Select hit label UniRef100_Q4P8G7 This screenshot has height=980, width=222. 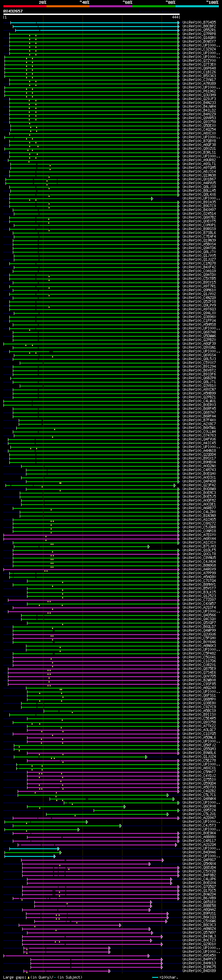point(199,860)
